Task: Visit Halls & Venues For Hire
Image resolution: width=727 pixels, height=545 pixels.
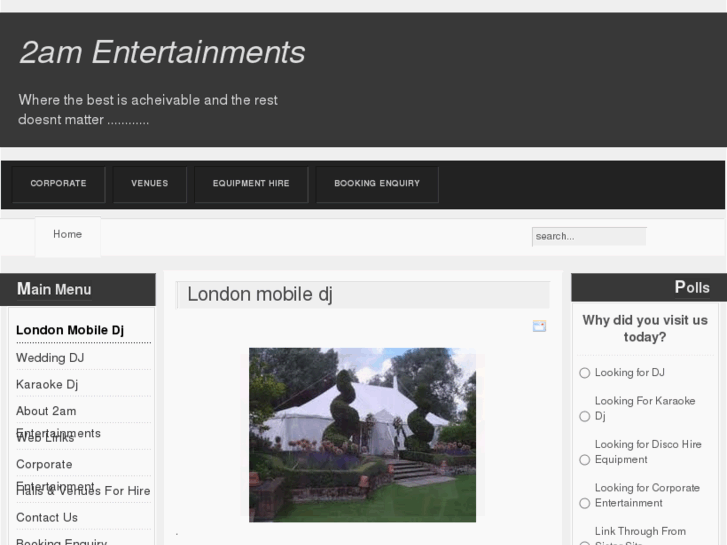Action: (83, 491)
